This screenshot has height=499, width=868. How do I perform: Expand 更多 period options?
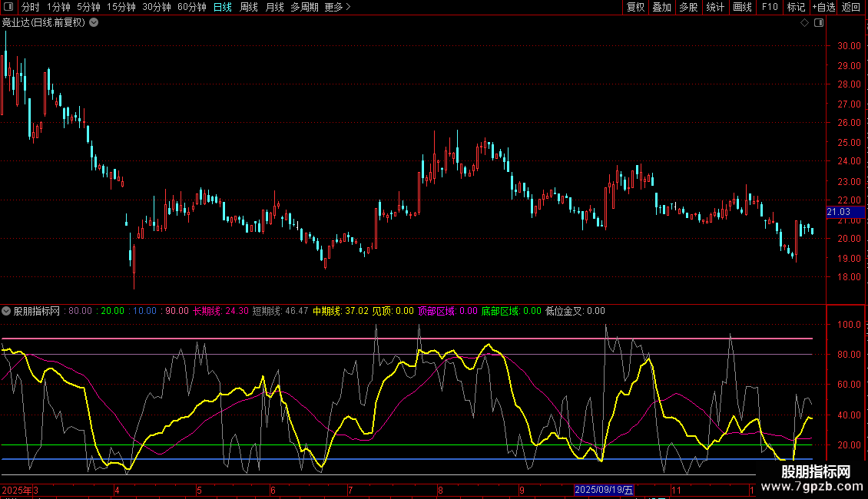coord(337,7)
